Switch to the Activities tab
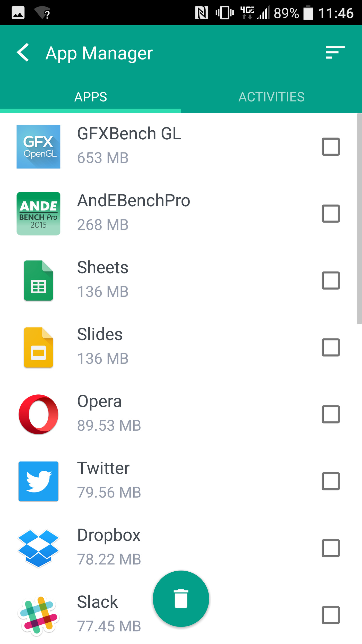 click(271, 97)
